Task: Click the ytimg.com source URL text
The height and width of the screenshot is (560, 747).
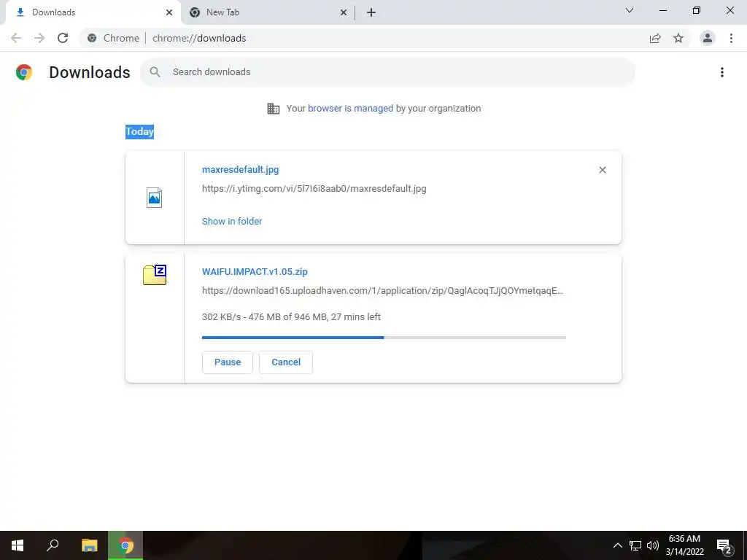Action: (314, 189)
